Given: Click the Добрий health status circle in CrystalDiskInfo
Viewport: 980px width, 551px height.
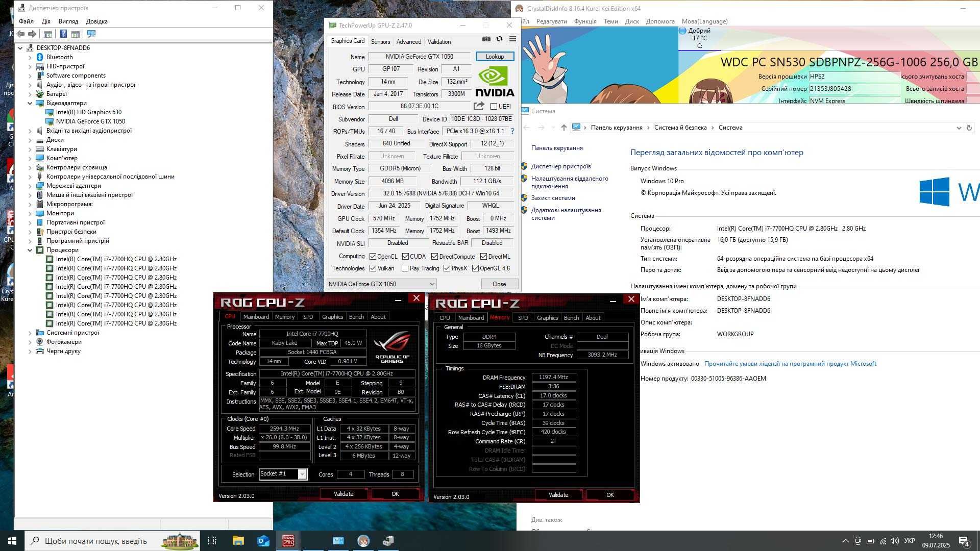Looking at the screenshot, I should [x=682, y=31].
